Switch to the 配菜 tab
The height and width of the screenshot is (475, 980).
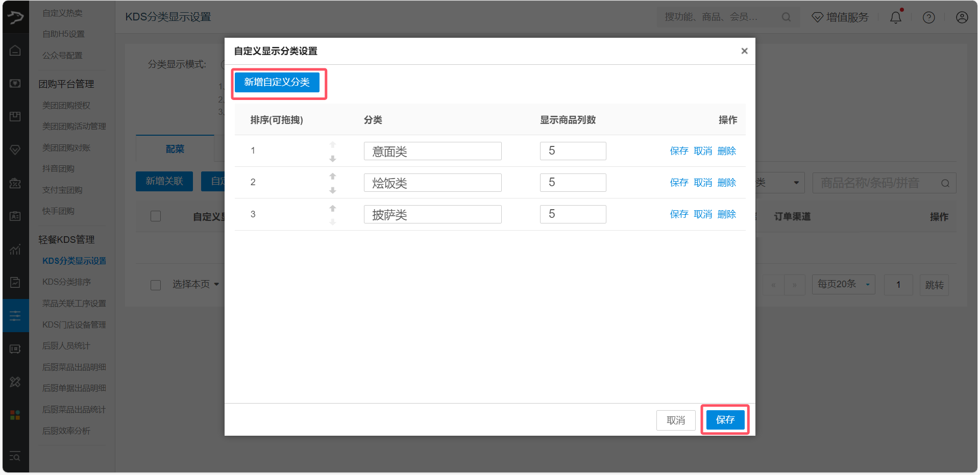(175, 149)
